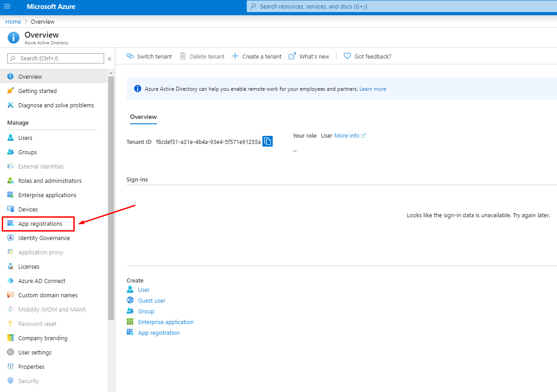Click the Company branding icon
Image resolution: width=557 pixels, height=392 pixels.
pyautogui.click(x=10, y=338)
